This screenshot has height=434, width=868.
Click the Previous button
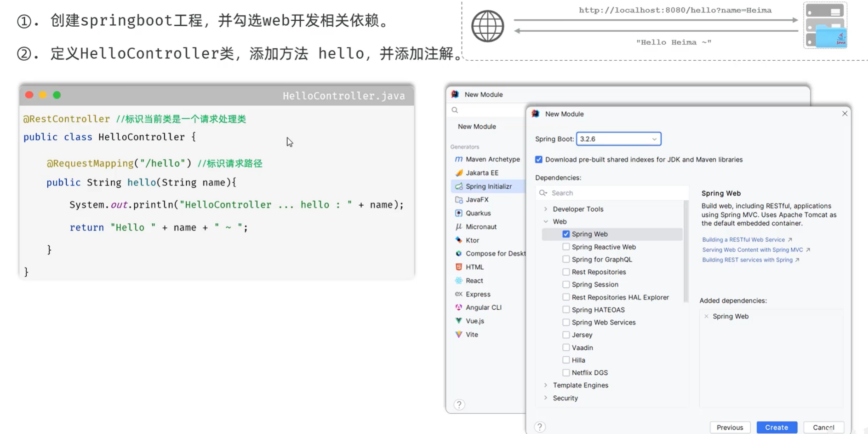coord(730,428)
